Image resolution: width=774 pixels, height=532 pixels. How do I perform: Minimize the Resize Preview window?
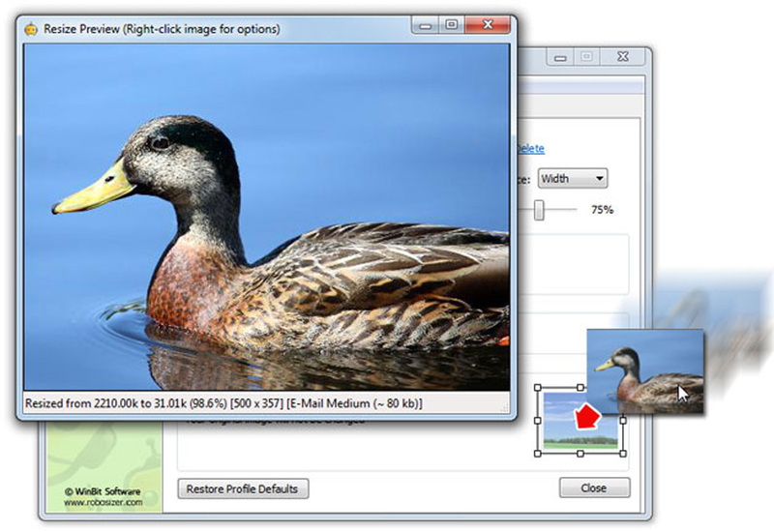[x=426, y=25]
